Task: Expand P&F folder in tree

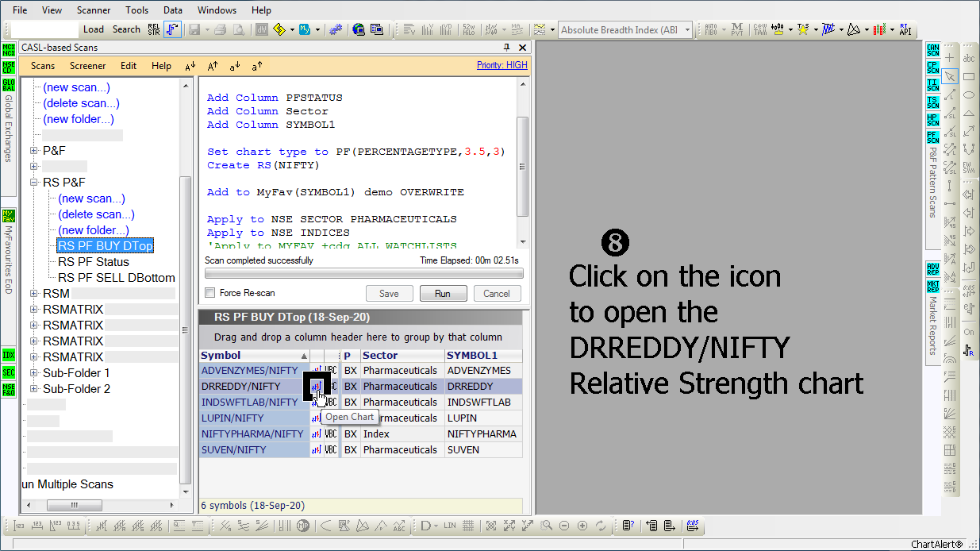Action: tap(34, 151)
